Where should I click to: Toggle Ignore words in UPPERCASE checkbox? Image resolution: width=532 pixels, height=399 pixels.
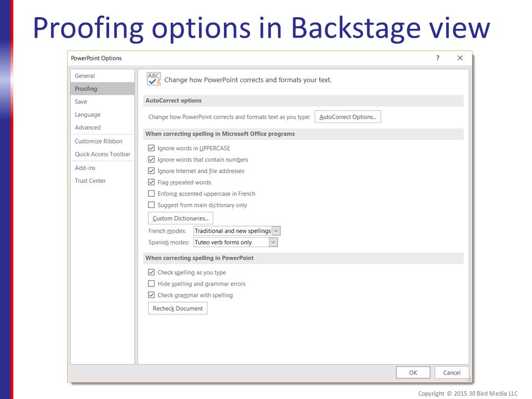tap(151, 148)
